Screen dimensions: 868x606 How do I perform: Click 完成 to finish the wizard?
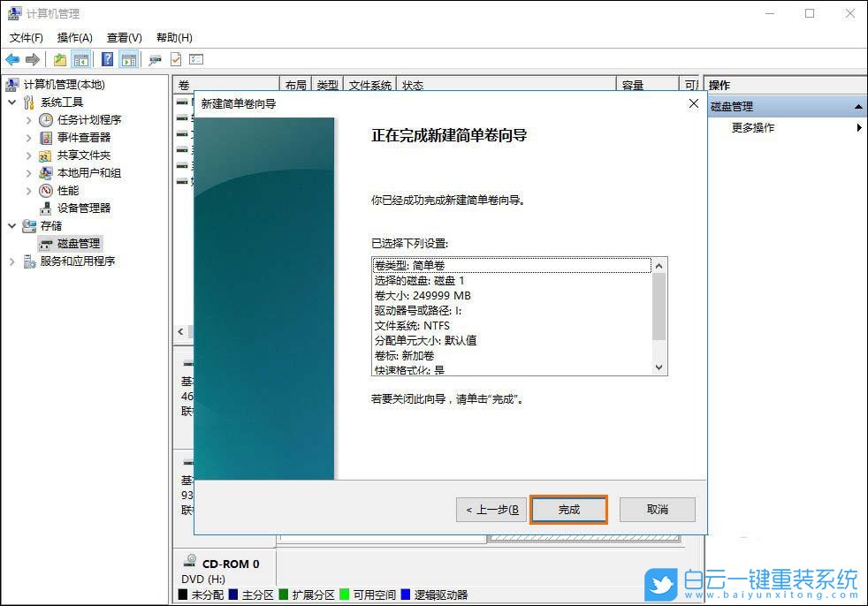568,510
